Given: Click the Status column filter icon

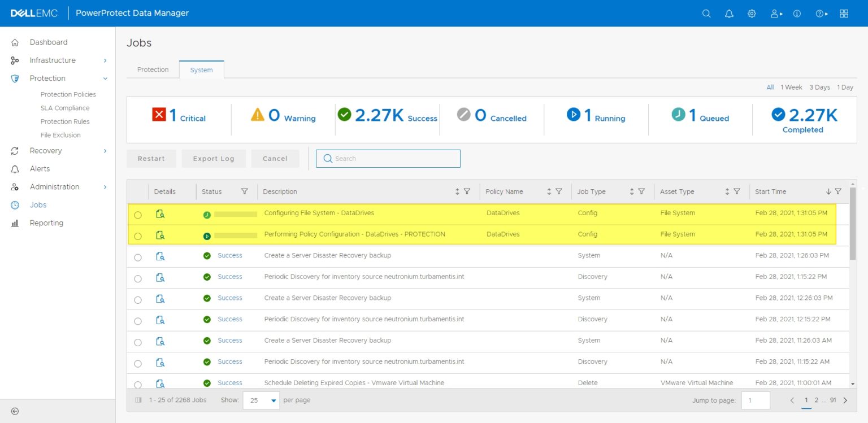Looking at the screenshot, I should 245,191.
